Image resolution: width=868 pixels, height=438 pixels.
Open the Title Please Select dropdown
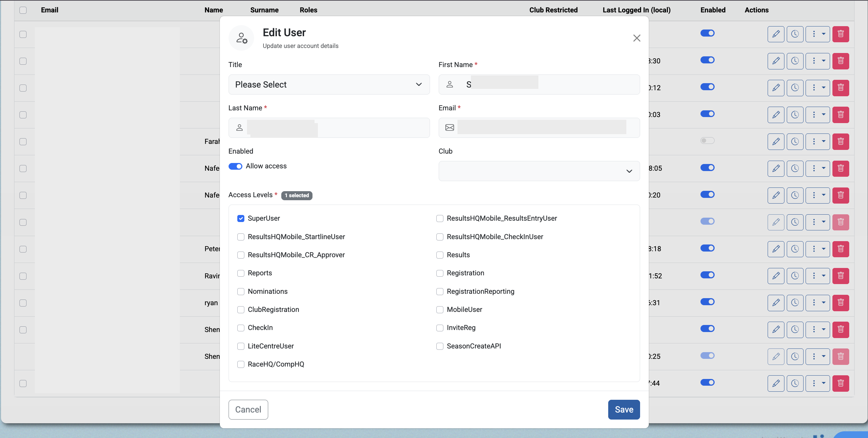(x=329, y=85)
